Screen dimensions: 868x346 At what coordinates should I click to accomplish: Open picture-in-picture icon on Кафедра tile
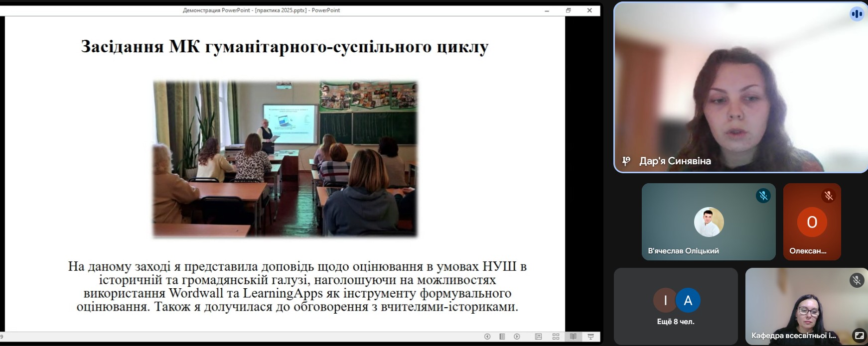[x=859, y=336]
